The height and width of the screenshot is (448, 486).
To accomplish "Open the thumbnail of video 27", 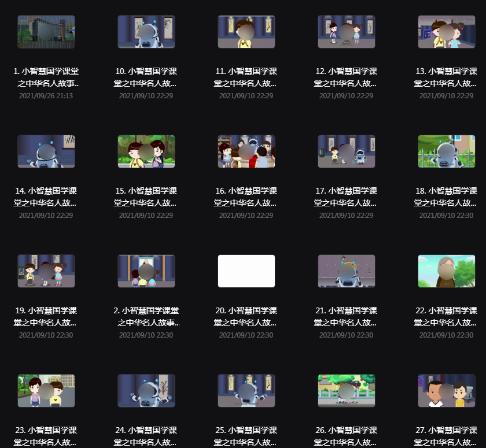I will click(447, 391).
